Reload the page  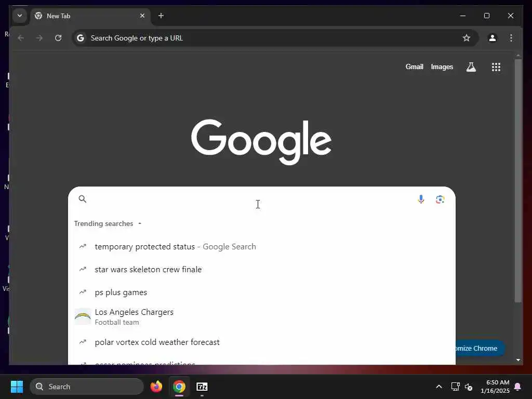(58, 38)
